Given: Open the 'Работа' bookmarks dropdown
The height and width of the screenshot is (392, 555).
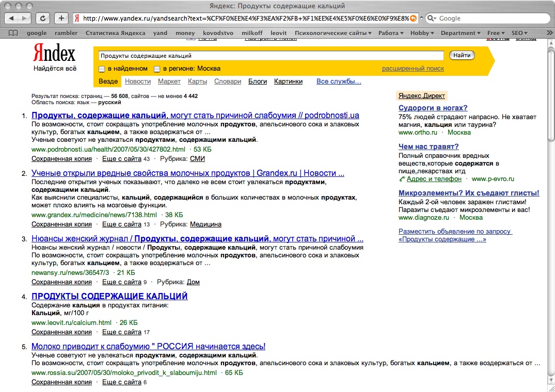Looking at the screenshot, I should (x=391, y=33).
